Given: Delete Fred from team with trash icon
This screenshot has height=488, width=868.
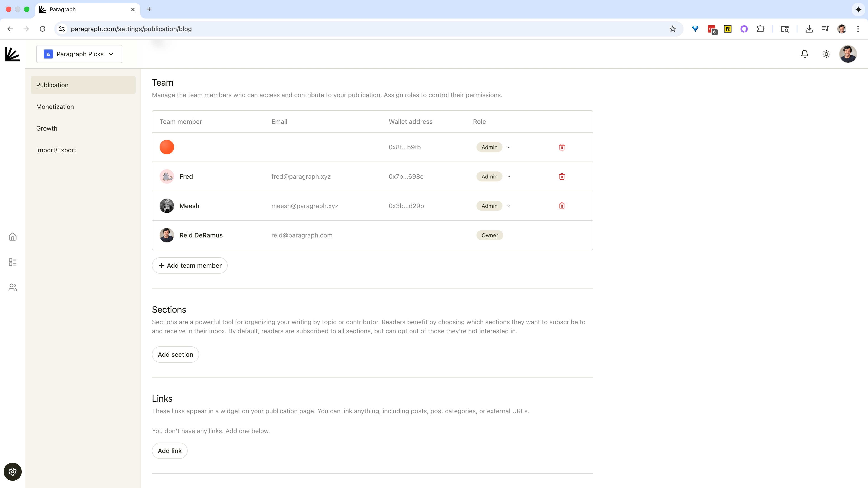Looking at the screenshot, I should point(562,176).
